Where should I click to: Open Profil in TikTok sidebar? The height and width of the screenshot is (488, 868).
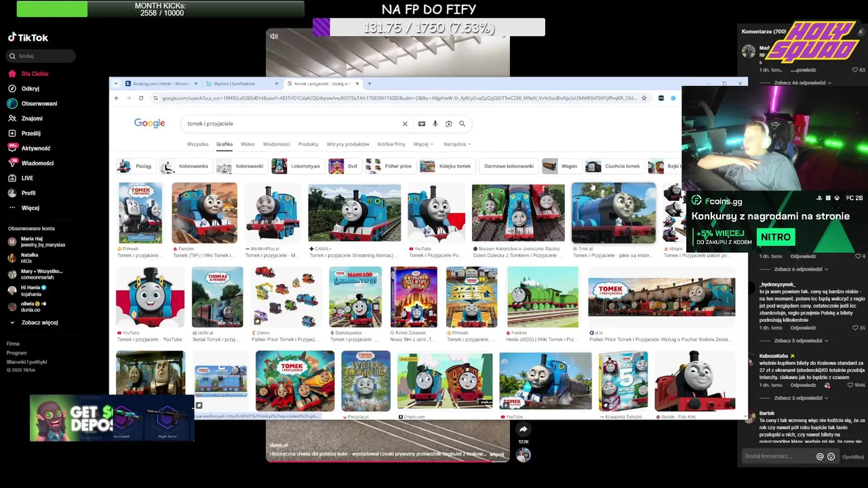[22, 193]
